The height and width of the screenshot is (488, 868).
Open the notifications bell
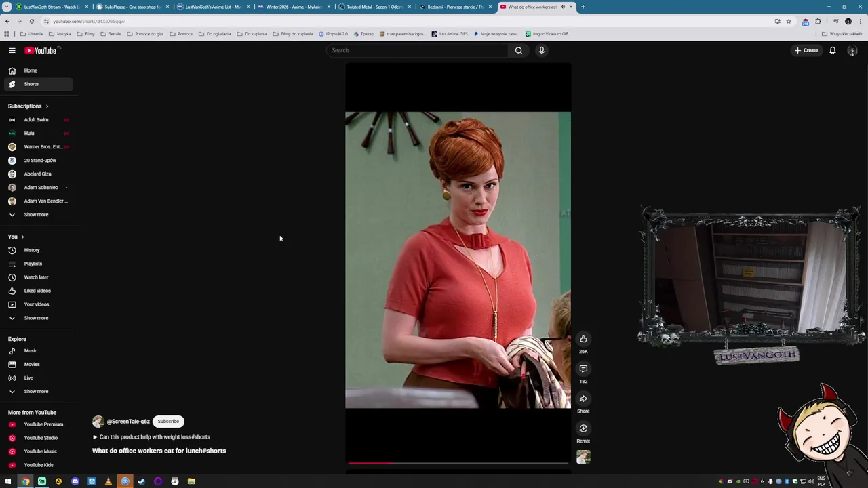coord(833,50)
